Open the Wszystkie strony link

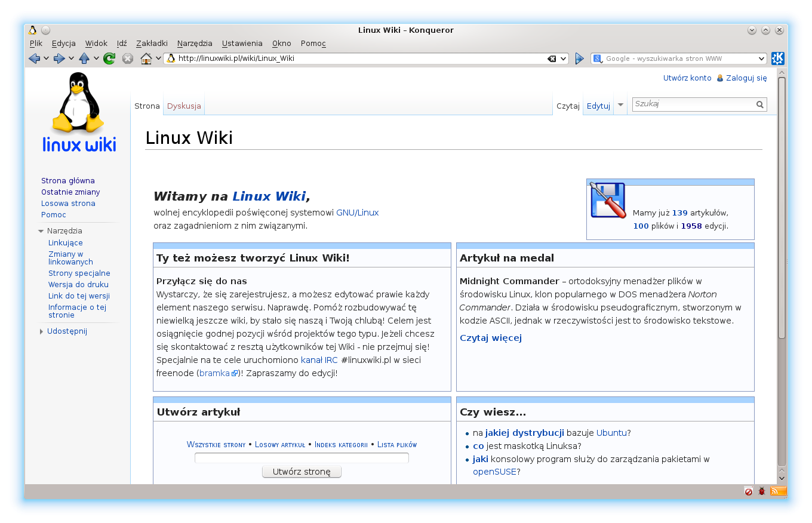coord(216,444)
